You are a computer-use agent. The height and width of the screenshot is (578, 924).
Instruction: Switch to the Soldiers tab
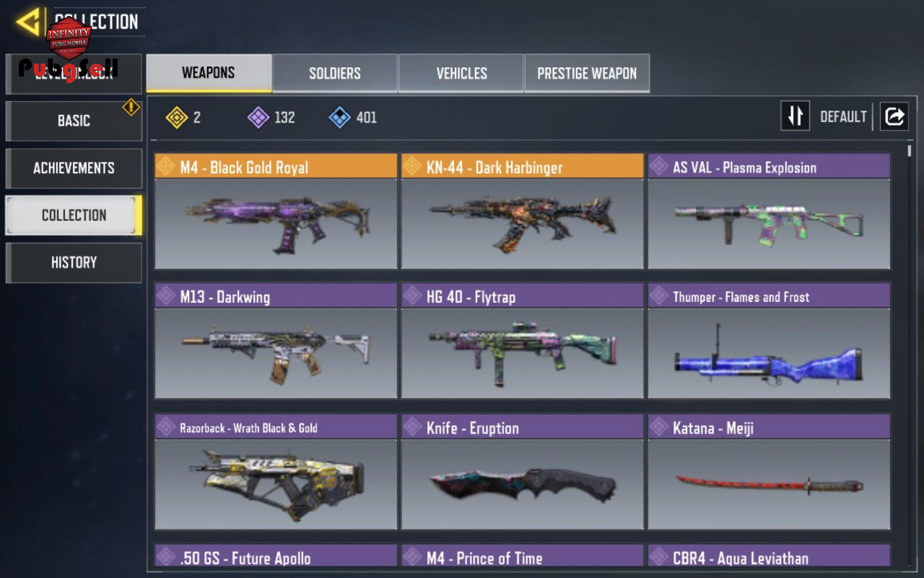[335, 73]
